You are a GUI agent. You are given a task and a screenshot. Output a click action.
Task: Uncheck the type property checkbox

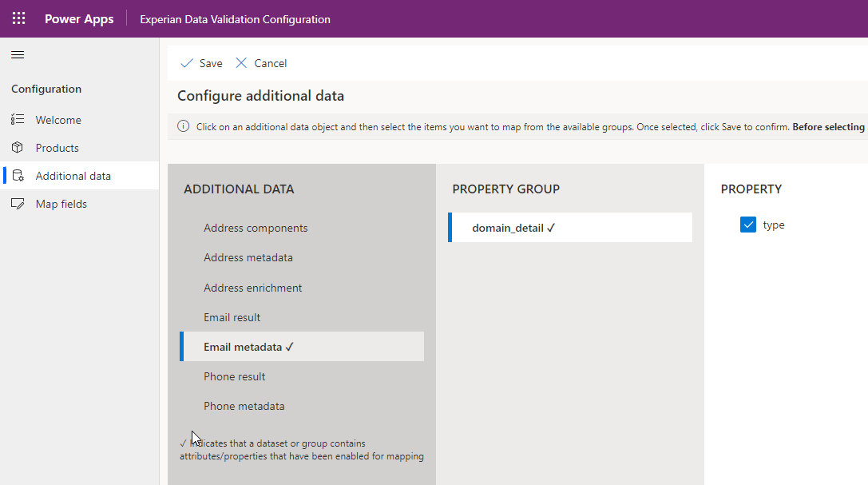click(747, 225)
